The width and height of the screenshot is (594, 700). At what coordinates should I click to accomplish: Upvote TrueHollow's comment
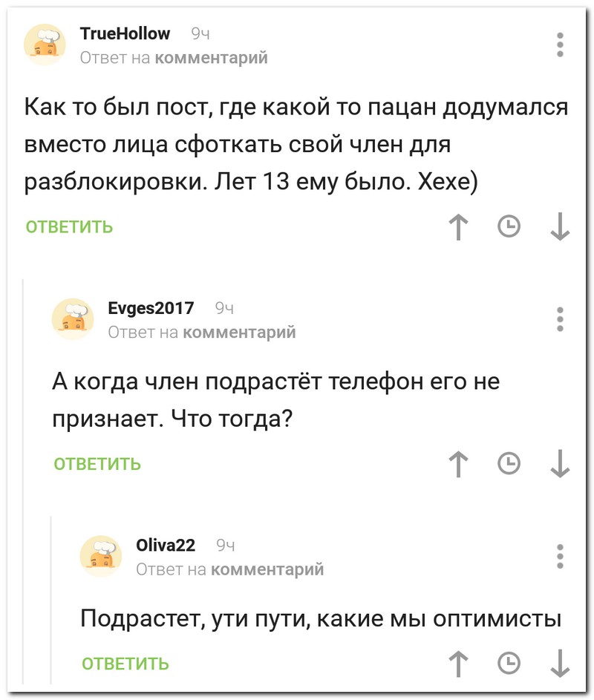coord(460,226)
